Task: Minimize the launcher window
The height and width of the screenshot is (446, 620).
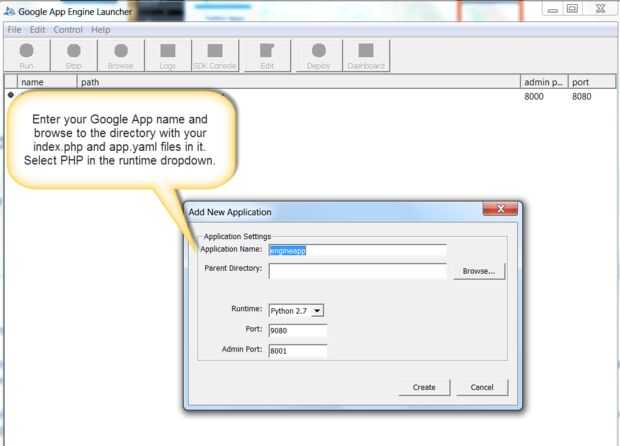Action: point(553,9)
